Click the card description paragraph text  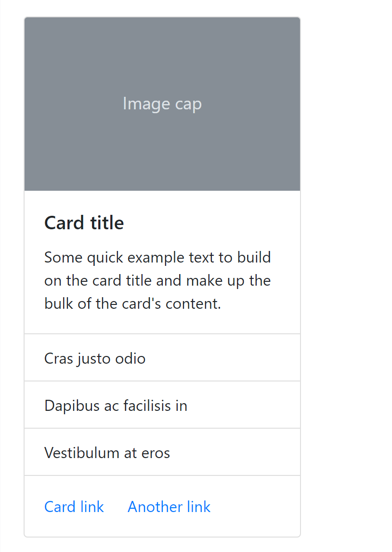click(157, 280)
